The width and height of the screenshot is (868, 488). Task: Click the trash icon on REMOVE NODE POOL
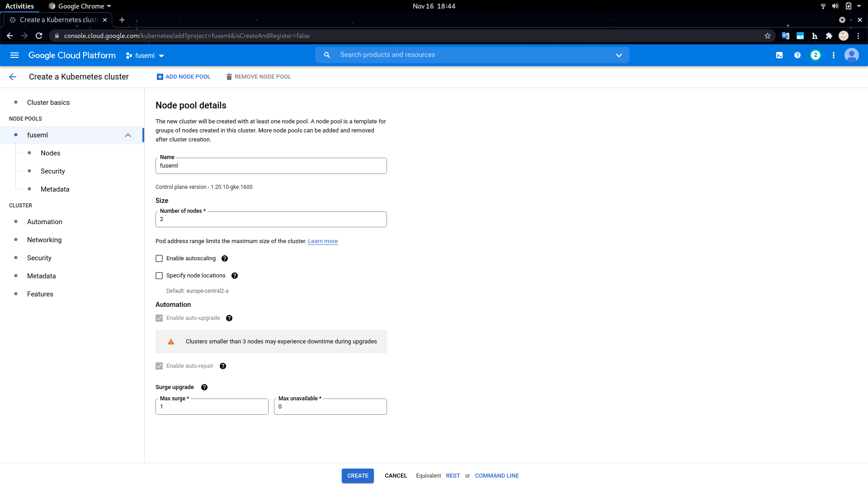point(229,76)
